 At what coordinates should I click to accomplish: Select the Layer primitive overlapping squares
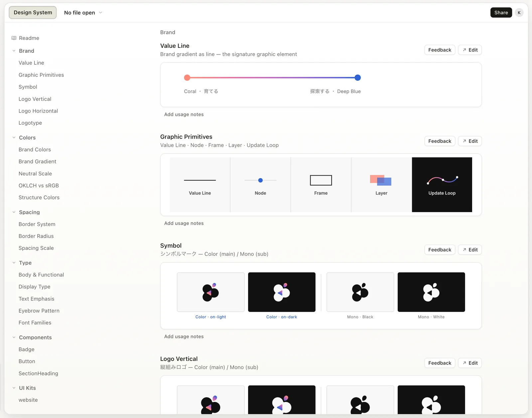(x=381, y=180)
